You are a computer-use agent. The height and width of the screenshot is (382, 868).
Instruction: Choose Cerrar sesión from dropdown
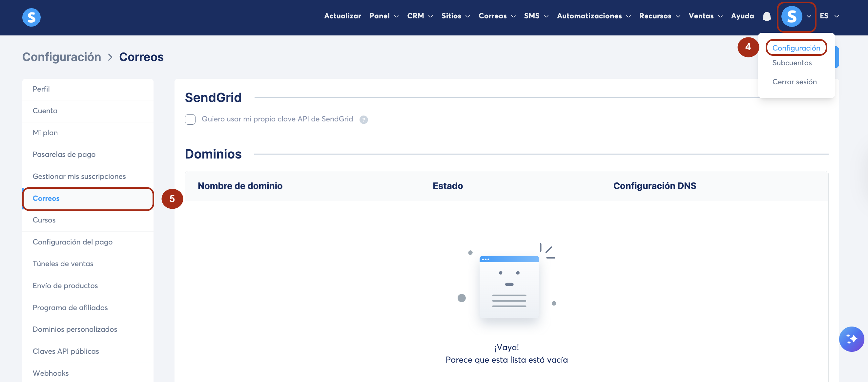pyautogui.click(x=794, y=82)
